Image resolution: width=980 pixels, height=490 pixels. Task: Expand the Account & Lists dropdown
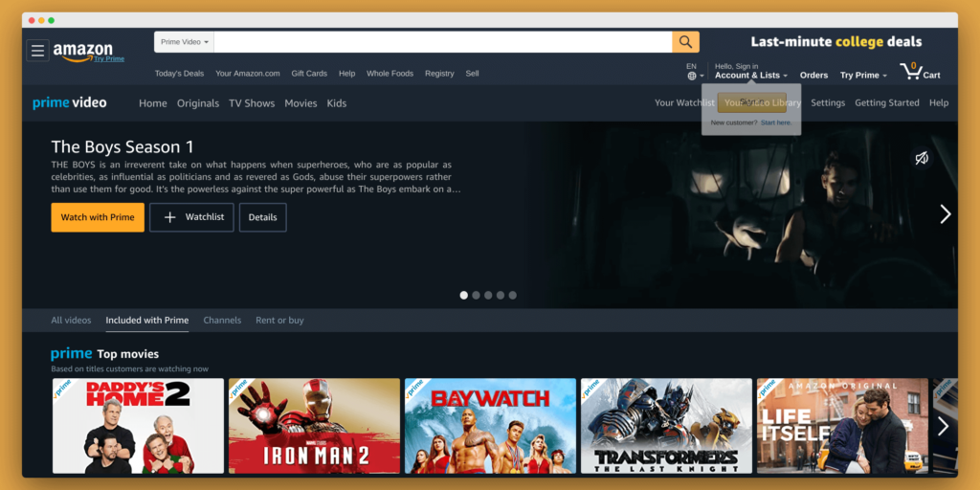(750, 75)
